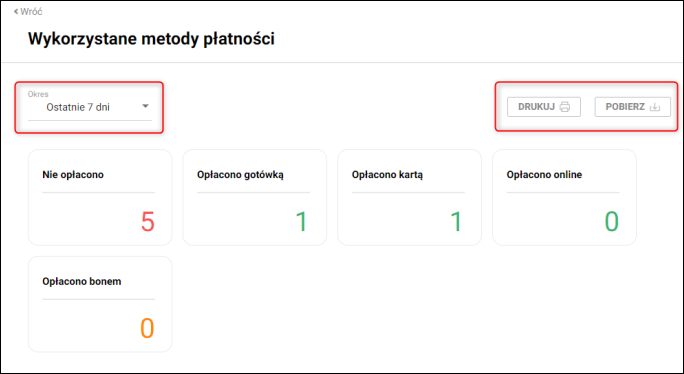The width and height of the screenshot is (684, 374).
Task: Select the 'Opłacono gotówką' card
Action: click(x=255, y=197)
